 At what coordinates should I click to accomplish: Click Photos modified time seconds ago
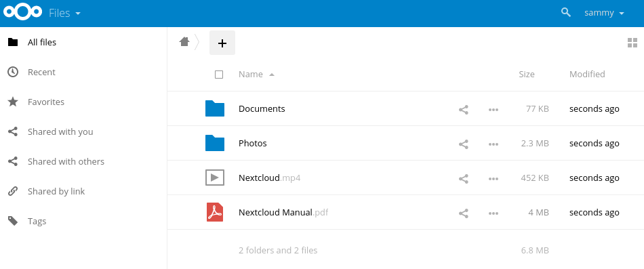tap(595, 144)
